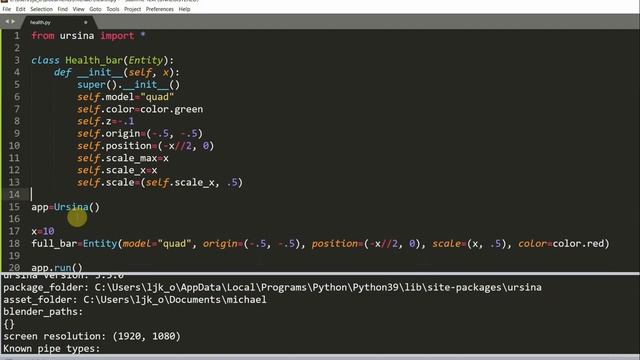
Task: Open the Help menu
Action: pos(184,9)
